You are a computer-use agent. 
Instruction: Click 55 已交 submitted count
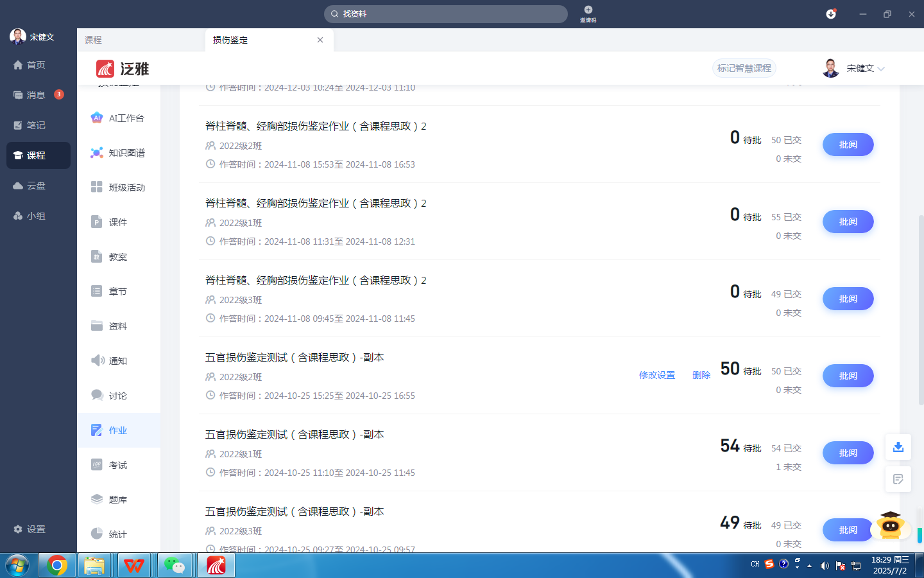coord(786,217)
